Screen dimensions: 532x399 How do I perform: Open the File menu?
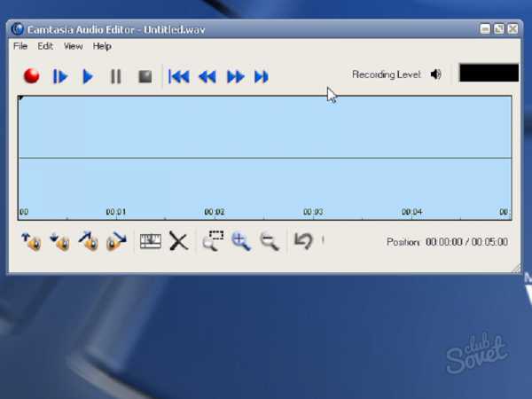pos(20,46)
